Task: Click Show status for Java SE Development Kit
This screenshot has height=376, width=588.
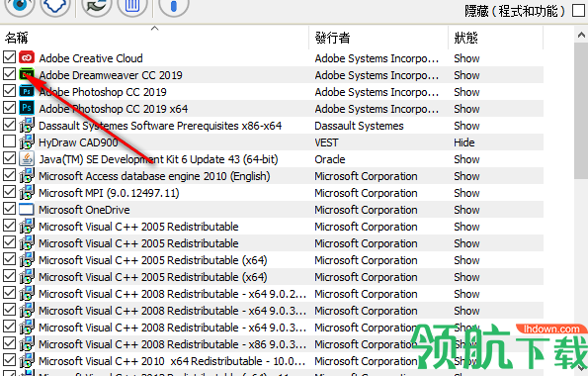Action: (x=466, y=159)
